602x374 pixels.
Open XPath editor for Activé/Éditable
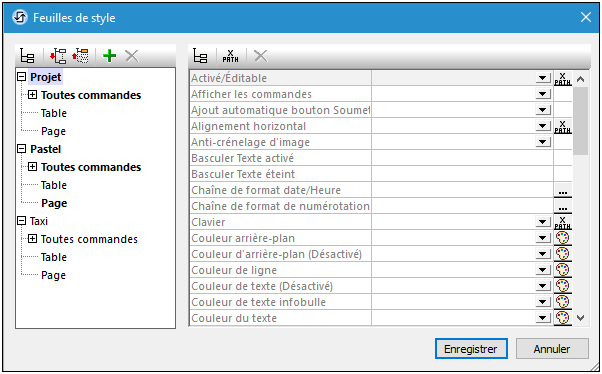coord(562,78)
